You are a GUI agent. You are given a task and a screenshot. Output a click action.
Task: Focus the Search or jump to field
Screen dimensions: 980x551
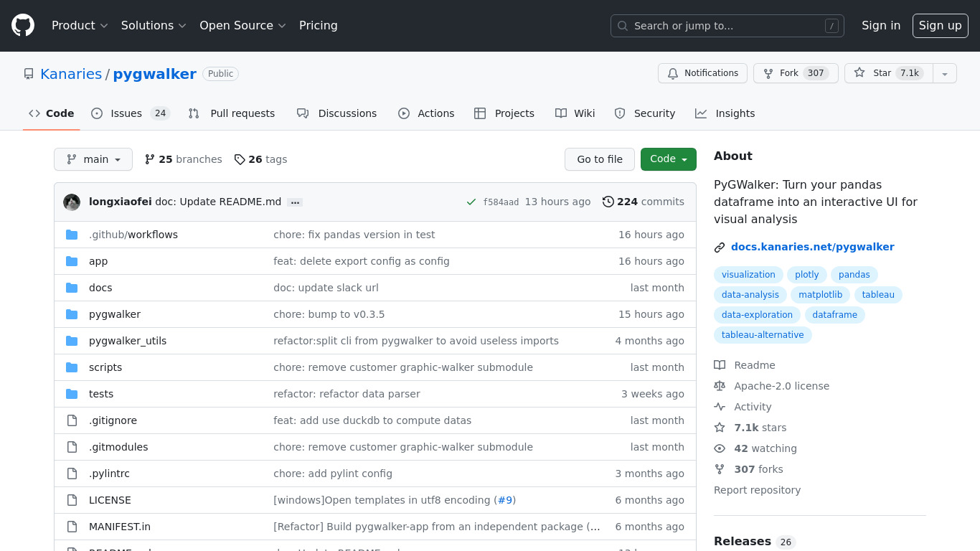pyautogui.click(x=727, y=26)
